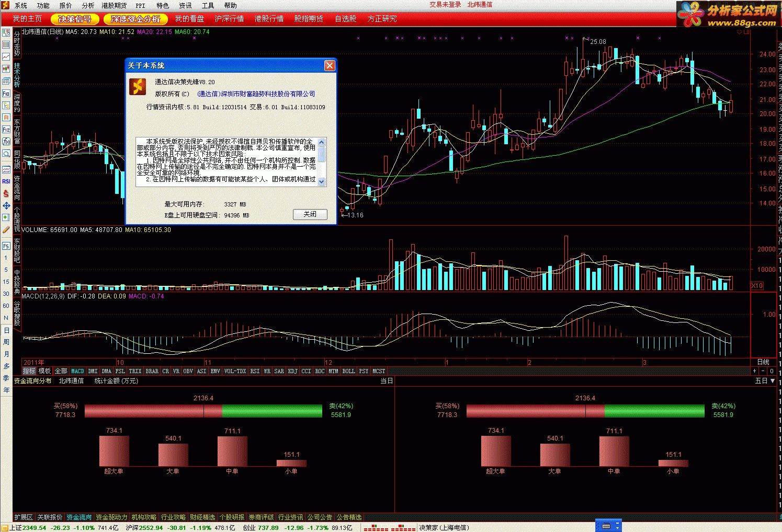Open the 东方财富 vertical tab
This screenshot has width=782, height=532.
click(x=17, y=132)
